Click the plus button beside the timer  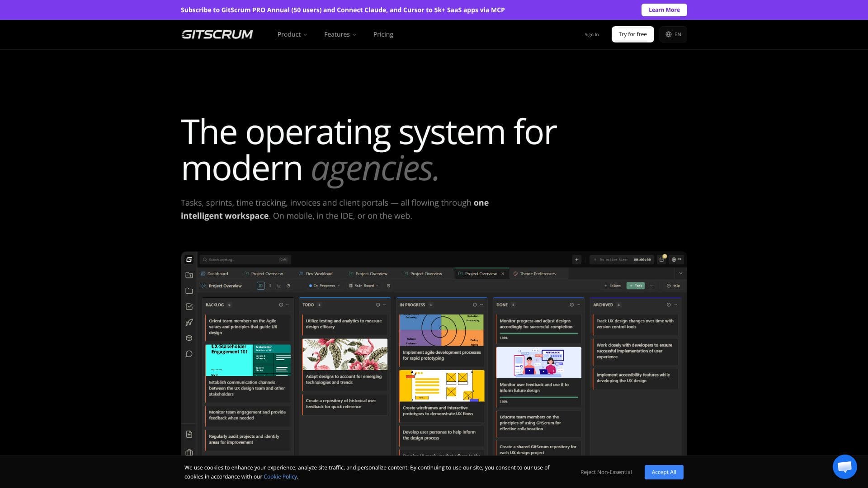click(576, 259)
